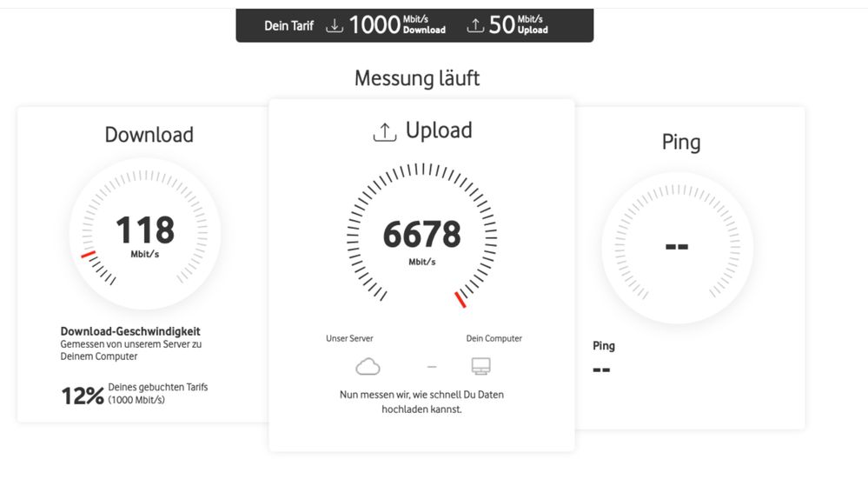Click the Upload card title
The image size is (868, 486).
tap(439, 130)
